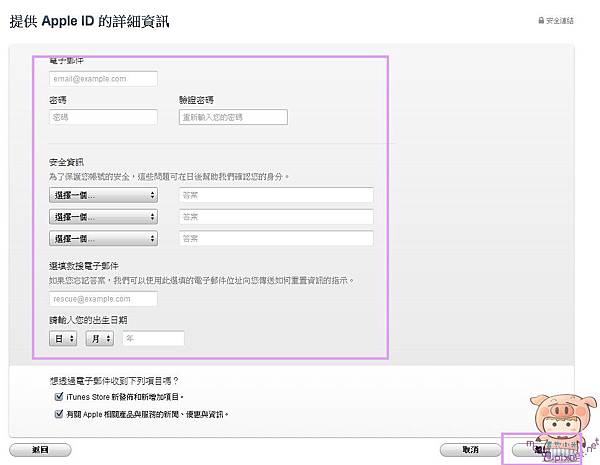Screen dimensions: 600x465
Task: Open the third security question dropdown
Action: coord(103,239)
